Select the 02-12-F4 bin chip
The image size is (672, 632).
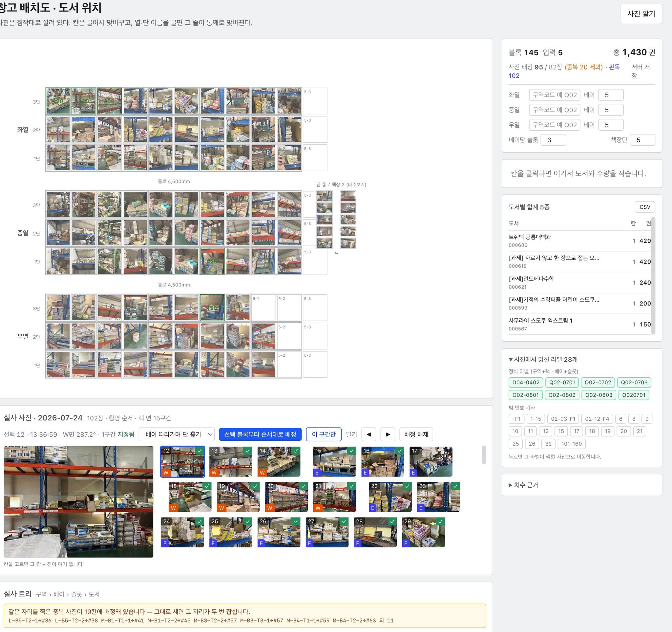point(597,419)
